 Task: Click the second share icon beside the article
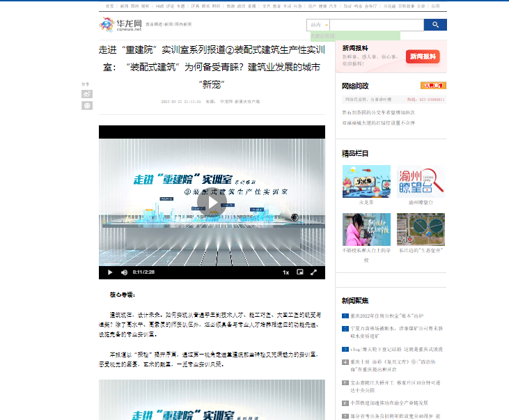(87, 105)
